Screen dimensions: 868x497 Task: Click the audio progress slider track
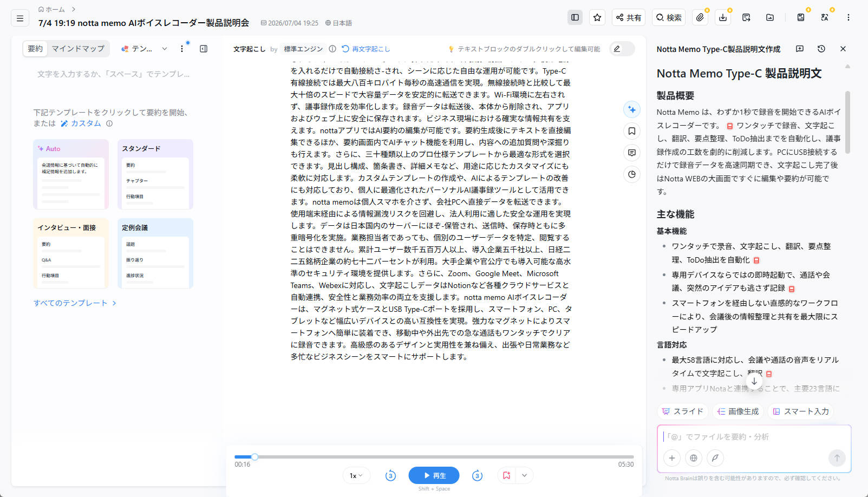434,457
